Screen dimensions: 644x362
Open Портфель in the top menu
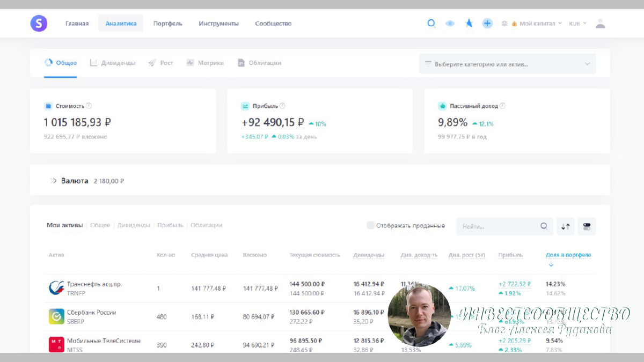click(x=167, y=24)
